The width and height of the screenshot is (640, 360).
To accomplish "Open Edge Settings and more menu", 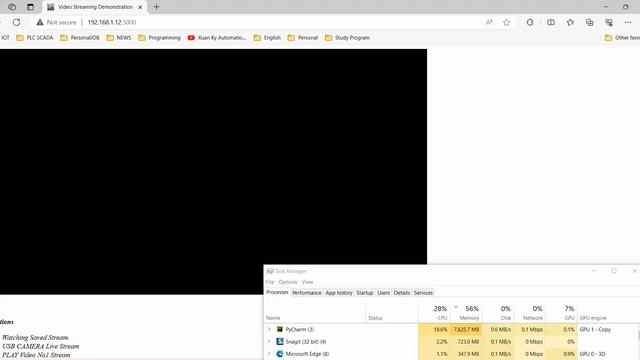I will (628, 22).
